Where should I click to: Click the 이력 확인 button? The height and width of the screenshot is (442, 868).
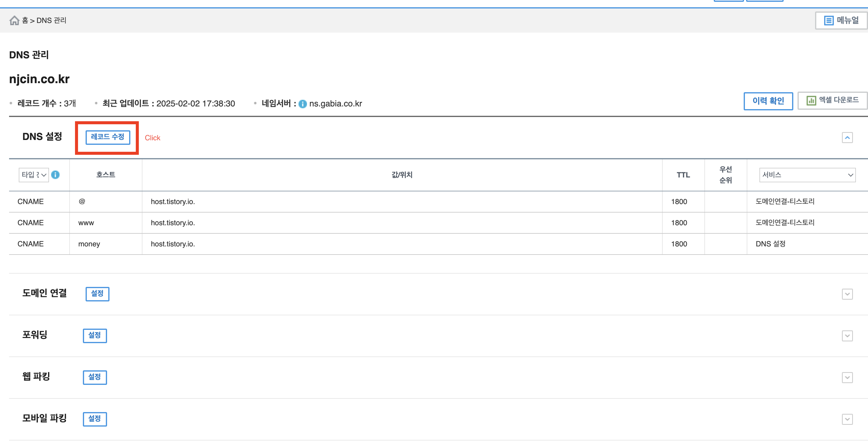click(x=768, y=101)
